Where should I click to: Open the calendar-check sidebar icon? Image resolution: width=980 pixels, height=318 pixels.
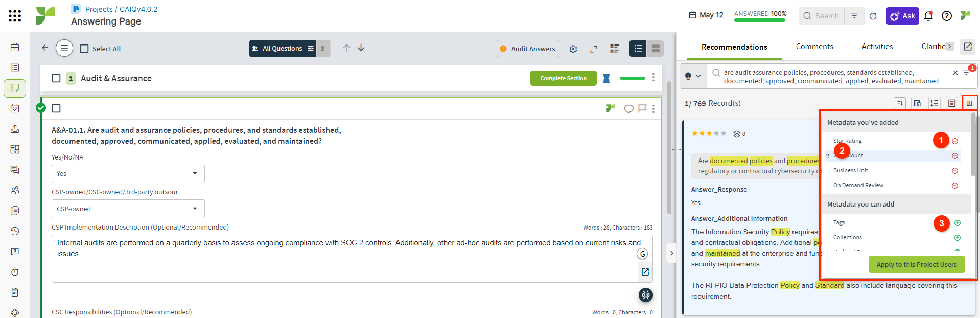[x=15, y=108]
